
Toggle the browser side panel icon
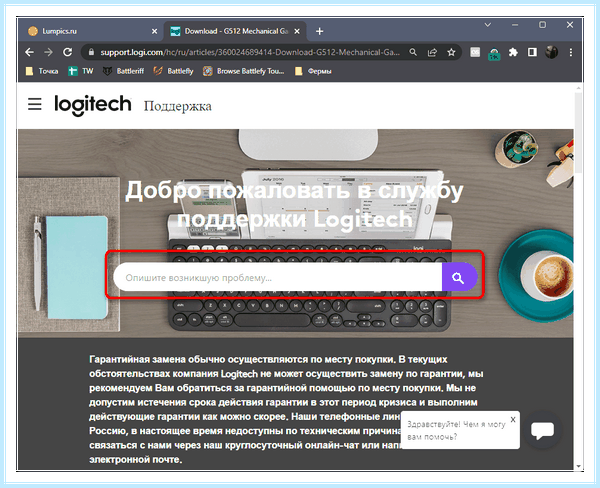click(532, 52)
